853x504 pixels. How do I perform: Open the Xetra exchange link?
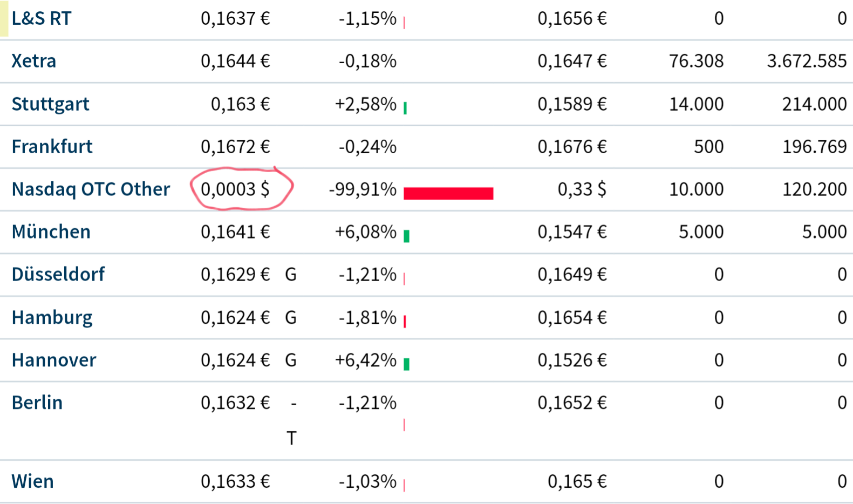pos(33,61)
